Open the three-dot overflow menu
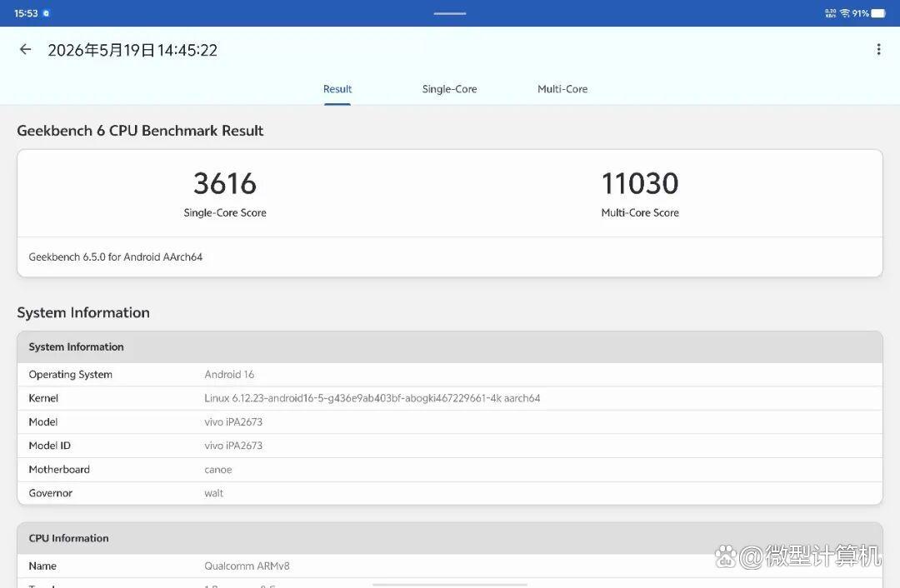The height and width of the screenshot is (588, 900). (x=878, y=49)
